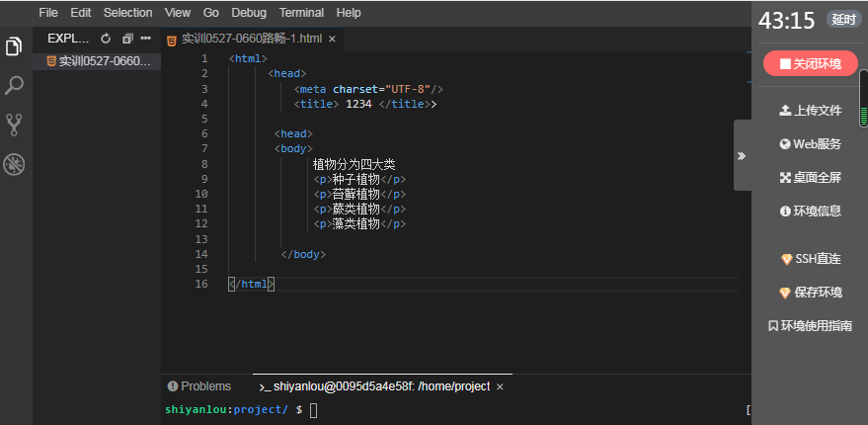This screenshot has height=425, width=868.
Task: Open the Help menu
Action: [x=349, y=13]
